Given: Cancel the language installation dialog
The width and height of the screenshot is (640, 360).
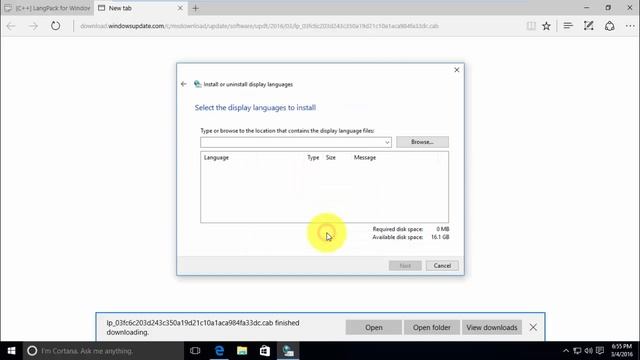Looking at the screenshot, I should click(x=442, y=266).
